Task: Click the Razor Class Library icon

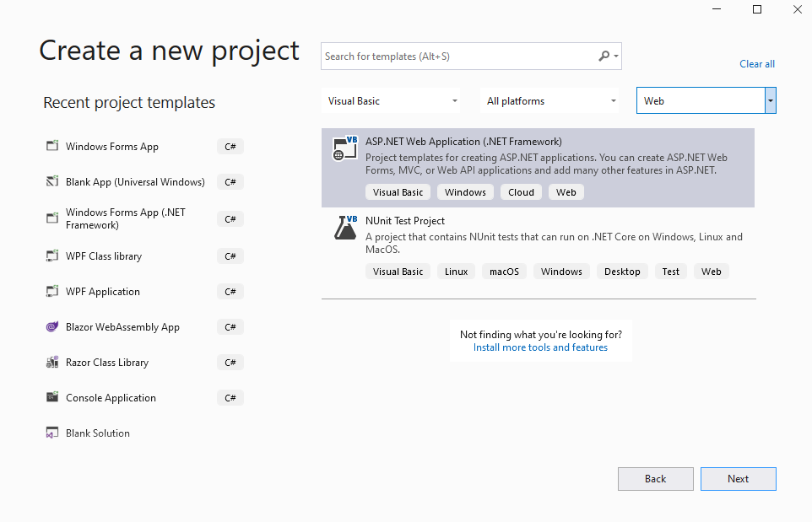Action: point(52,362)
